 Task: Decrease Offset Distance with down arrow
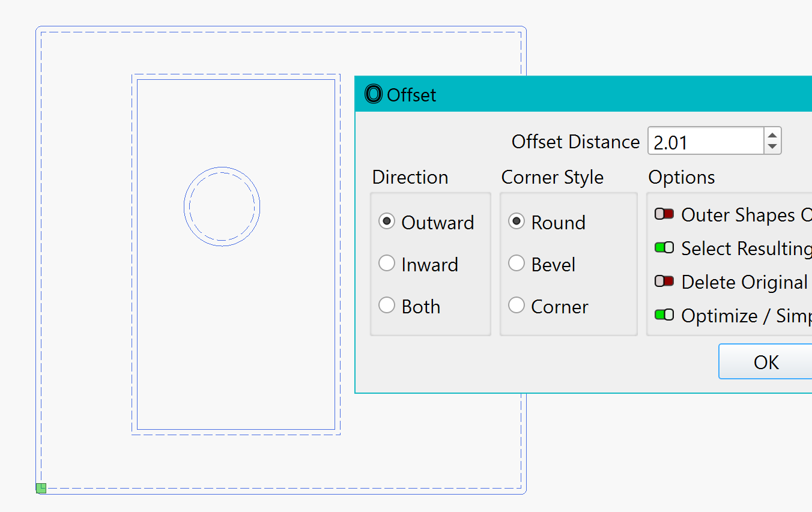(x=772, y=148)
